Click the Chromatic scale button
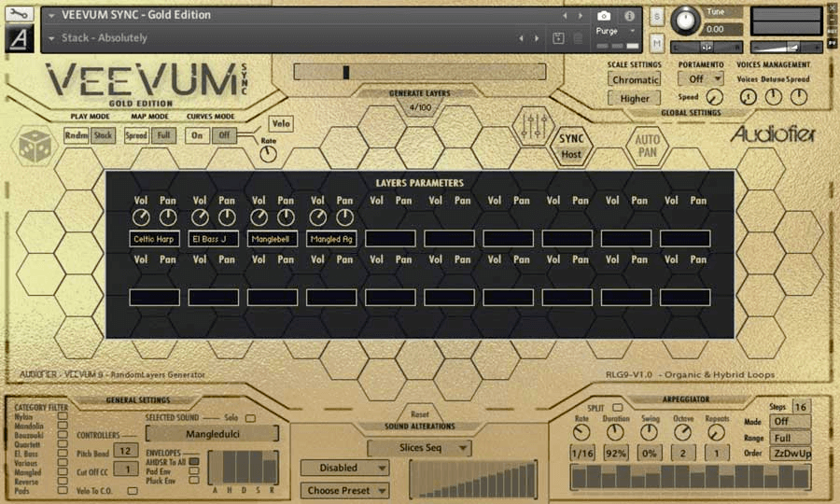This screenshot has height=504, width=840. pyautogui.click(x=634, y=79)
